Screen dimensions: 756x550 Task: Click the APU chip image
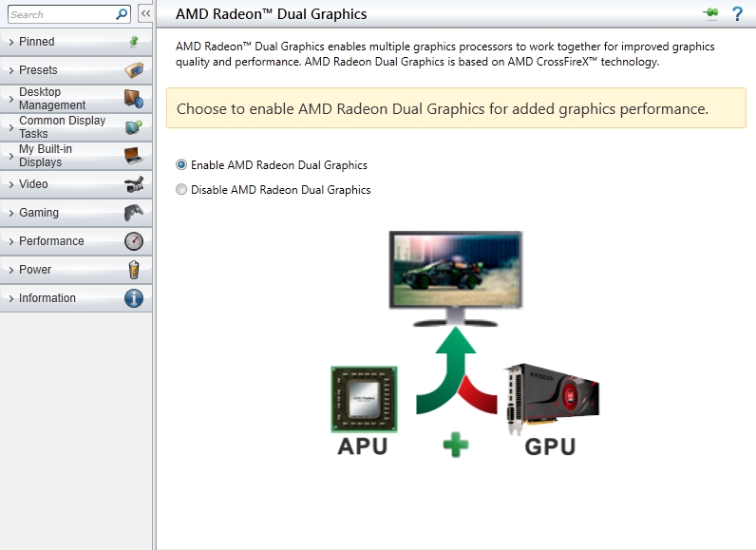tap(364, 399)
